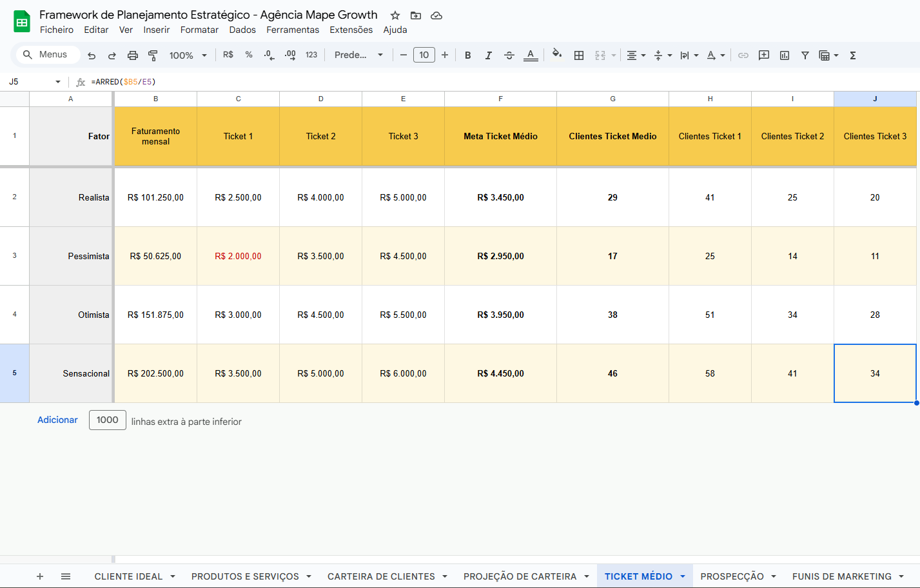Open the borders tool
920x588 pixels.
(x=579, y=55)
